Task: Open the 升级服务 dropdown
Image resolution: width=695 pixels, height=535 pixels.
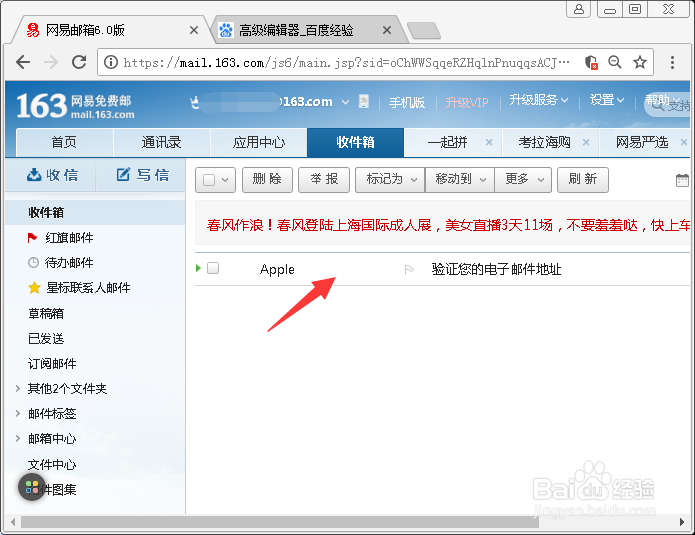Action: click(539, 100)
